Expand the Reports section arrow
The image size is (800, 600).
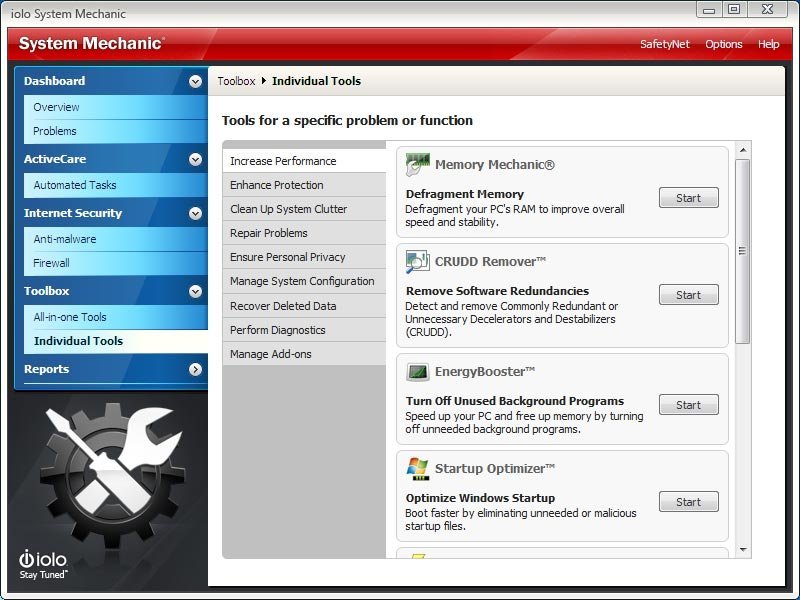pos(195,369)
